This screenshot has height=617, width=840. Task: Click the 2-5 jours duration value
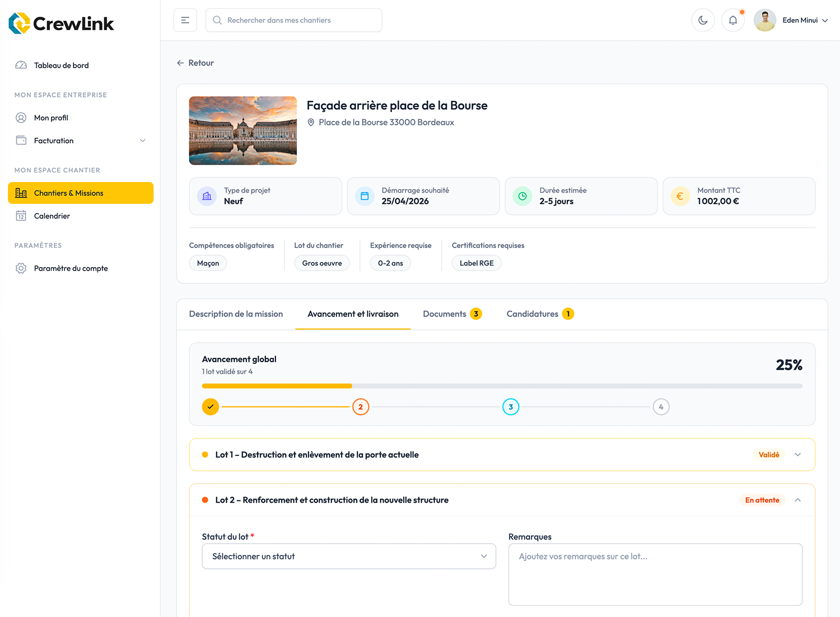[x=557, y=202]
